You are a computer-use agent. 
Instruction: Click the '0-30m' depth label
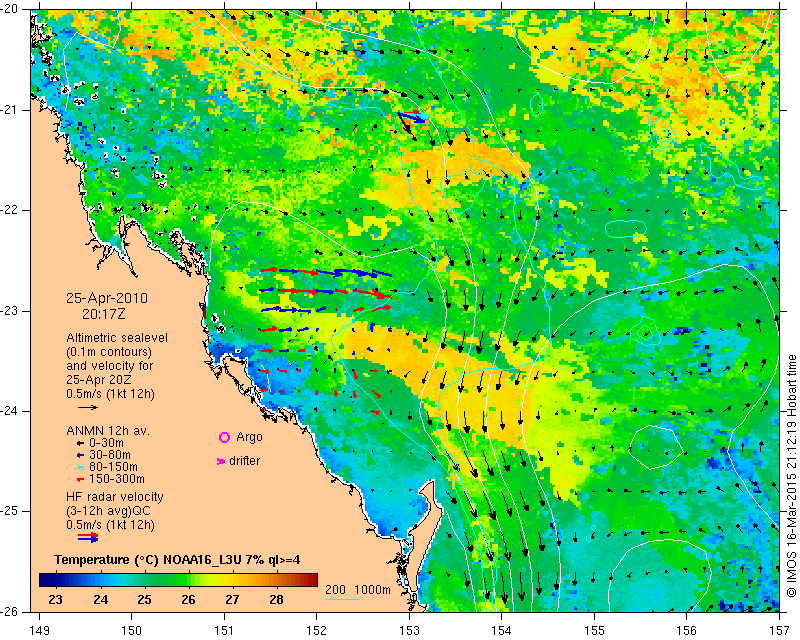[106, 443]
